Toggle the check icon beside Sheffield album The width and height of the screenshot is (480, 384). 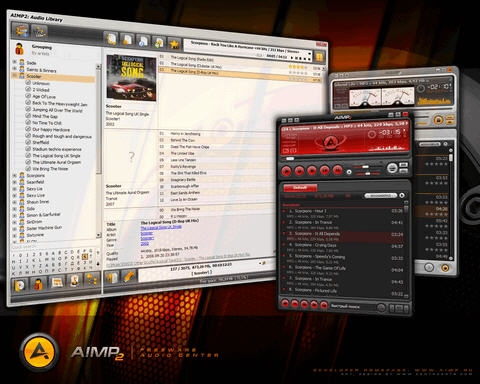click(x=28, y=142)
